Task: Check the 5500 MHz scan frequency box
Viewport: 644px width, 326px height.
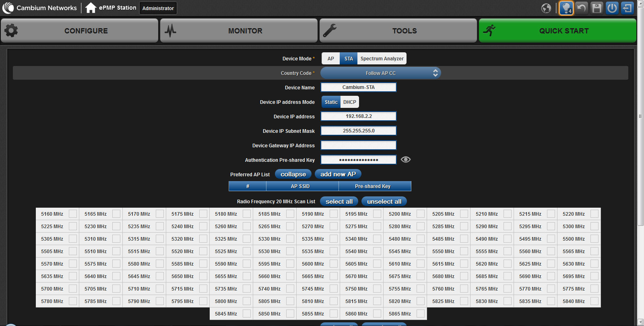Action: point(594,239)
